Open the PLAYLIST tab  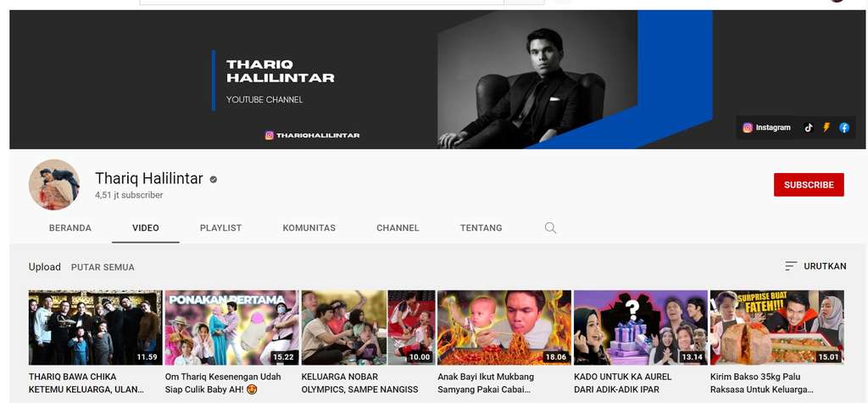pyautogui.click(x=221, y=228)
